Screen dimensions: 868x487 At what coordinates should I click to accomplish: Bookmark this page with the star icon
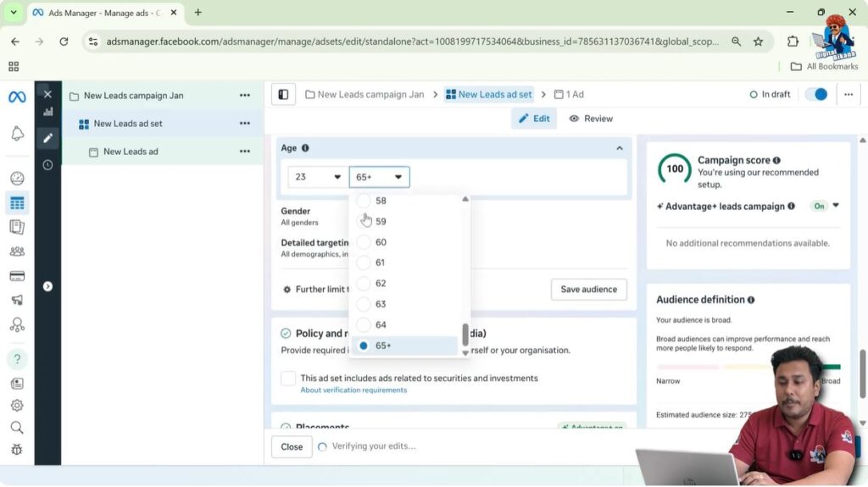pyautogui.click(x=759, y=42)
